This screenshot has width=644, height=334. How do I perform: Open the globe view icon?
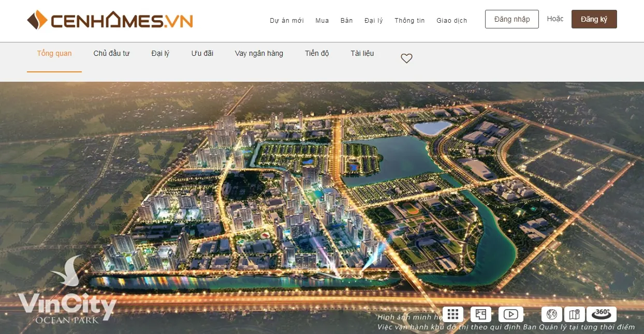pyautogui.click(x=552, y=314)
